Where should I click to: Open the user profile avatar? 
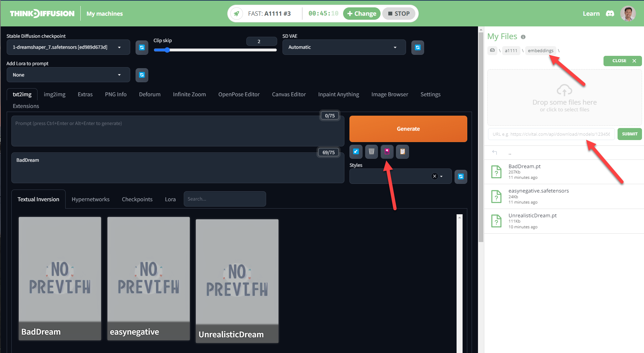coord(628,14)
